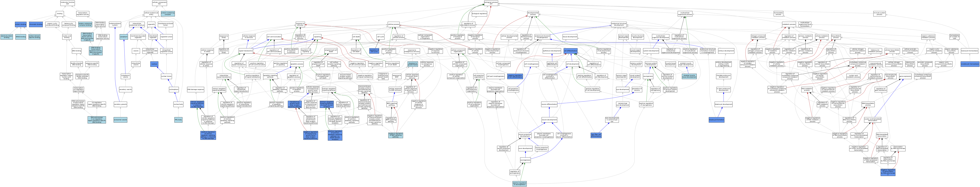Select the RNA metabolic process node
This screenshot has height=187, width=980.
click(x=807, y=90)
